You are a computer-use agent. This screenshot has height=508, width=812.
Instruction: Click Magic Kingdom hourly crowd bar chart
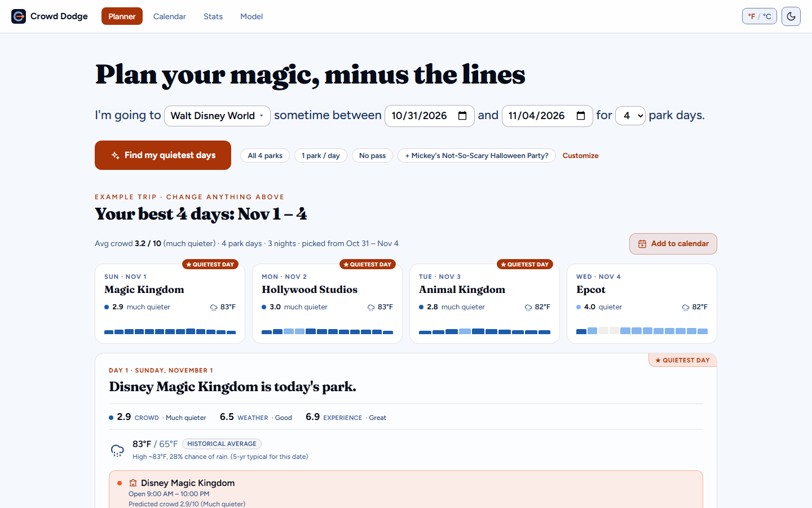click(170, 331)
